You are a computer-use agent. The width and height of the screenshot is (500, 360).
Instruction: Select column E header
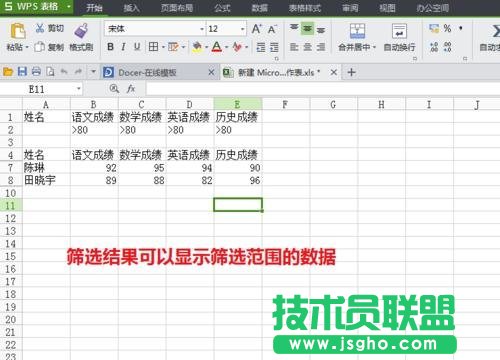coord(238,104)
